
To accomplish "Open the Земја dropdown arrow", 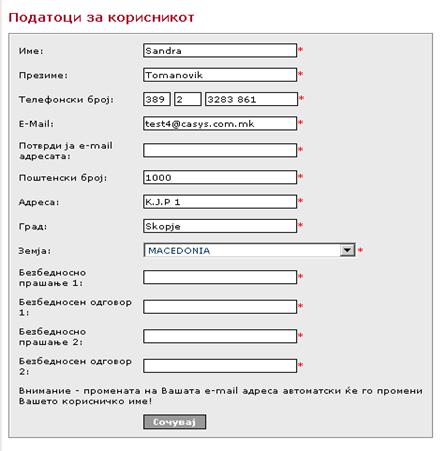I will 347,250.
